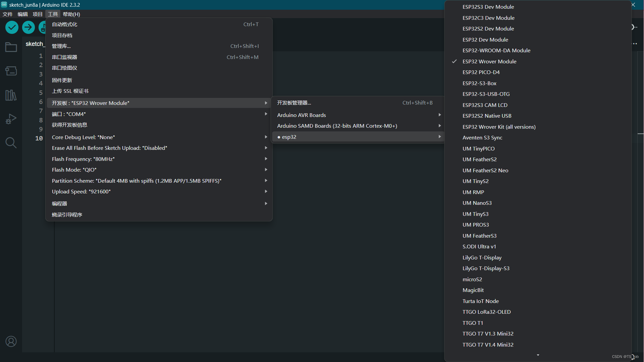
Task: Click the user account profile icon
Action: tap(11, 341)
